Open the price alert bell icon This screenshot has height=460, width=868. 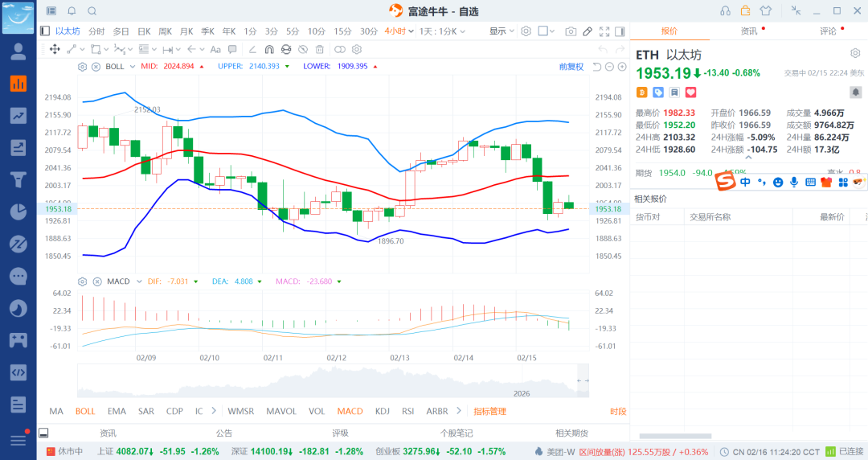855,93
